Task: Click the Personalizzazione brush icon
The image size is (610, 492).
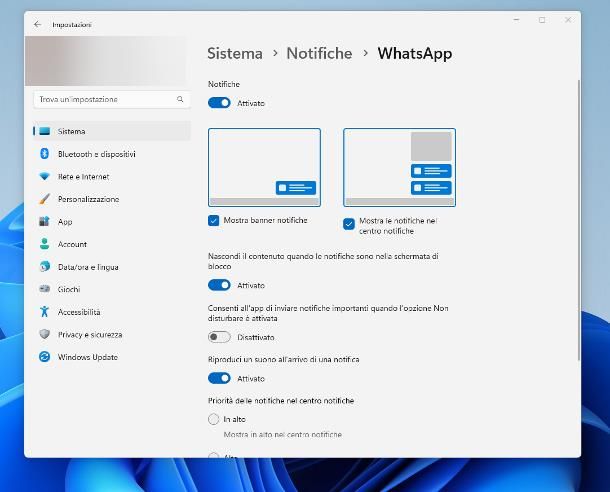Action: 44,199
